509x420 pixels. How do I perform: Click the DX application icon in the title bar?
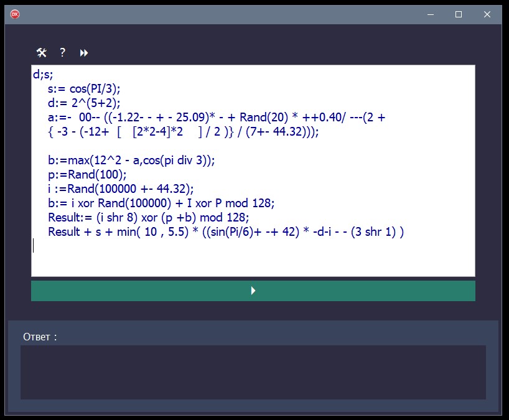(14, 12)
